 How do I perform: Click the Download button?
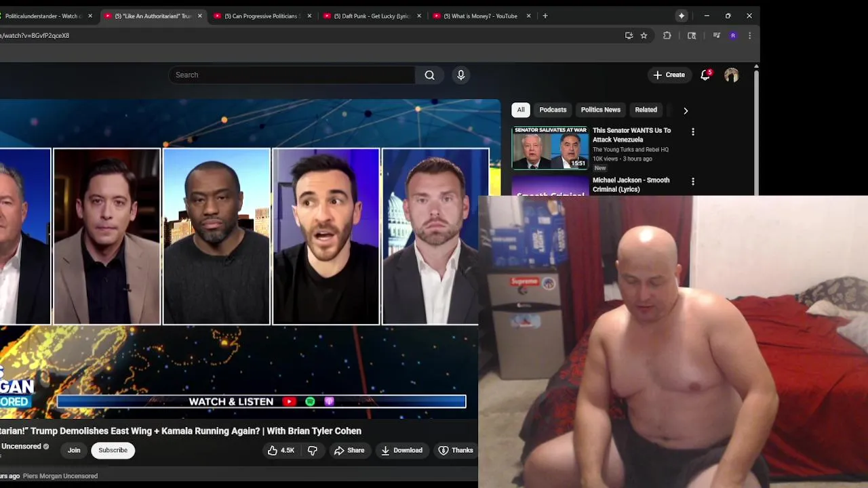[402, 450]
